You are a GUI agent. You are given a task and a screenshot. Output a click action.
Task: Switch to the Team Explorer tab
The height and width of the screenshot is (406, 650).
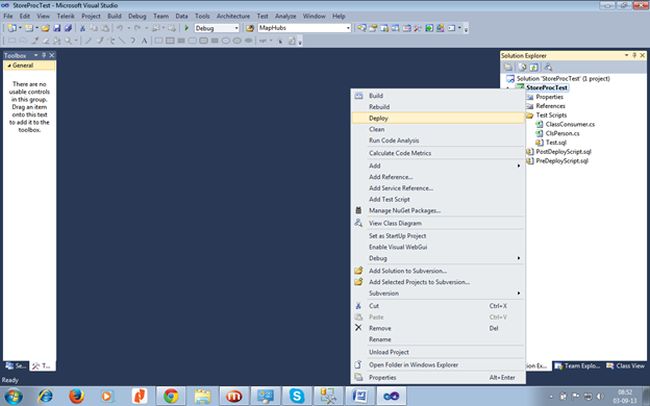(577, 366)
